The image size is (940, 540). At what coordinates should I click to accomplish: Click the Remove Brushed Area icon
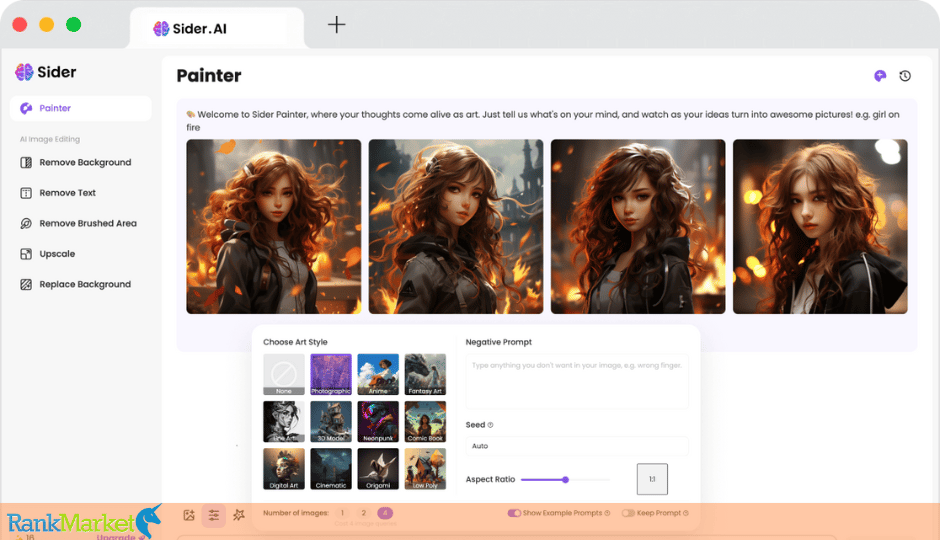pos(26,224)
